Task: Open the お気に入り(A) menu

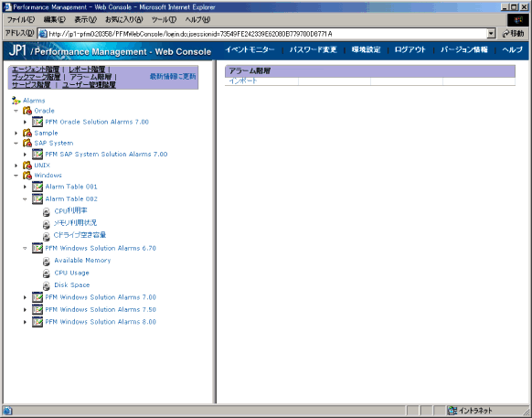Action: tap(123, 20)
